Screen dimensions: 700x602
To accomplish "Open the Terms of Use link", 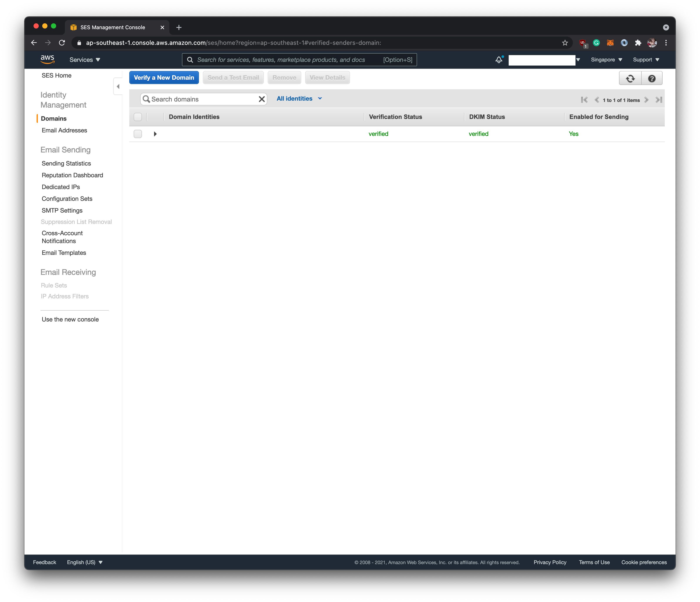I will 594,562.
